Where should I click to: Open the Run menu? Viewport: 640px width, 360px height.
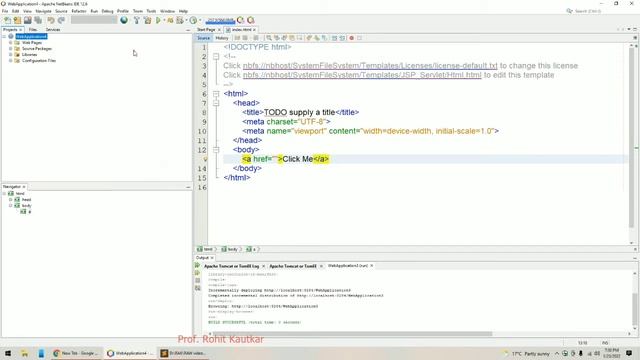[94, 11]
